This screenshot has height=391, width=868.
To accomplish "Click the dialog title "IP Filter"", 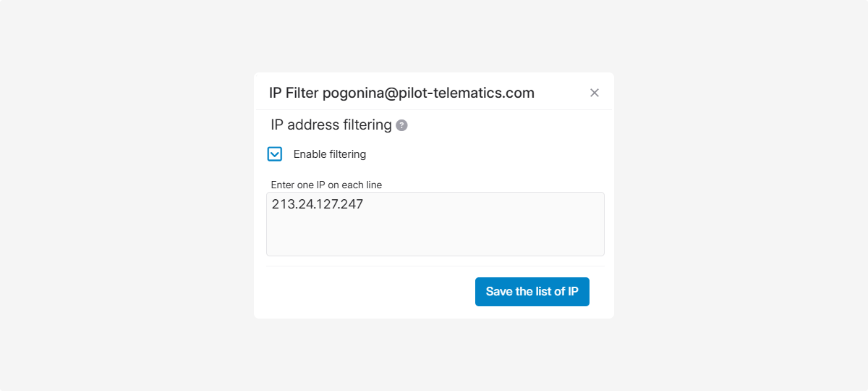I will pyautogui.click(x=294, y=93).
